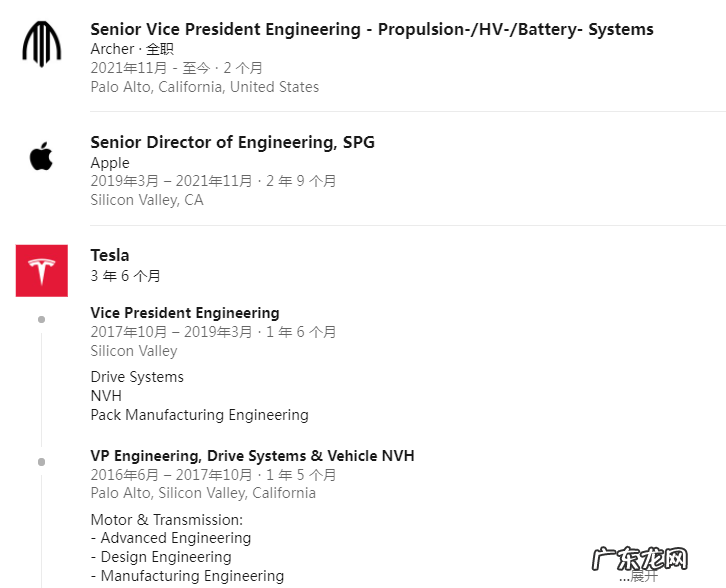
Task: Click the Apple company name text
Action: point(110,163)
